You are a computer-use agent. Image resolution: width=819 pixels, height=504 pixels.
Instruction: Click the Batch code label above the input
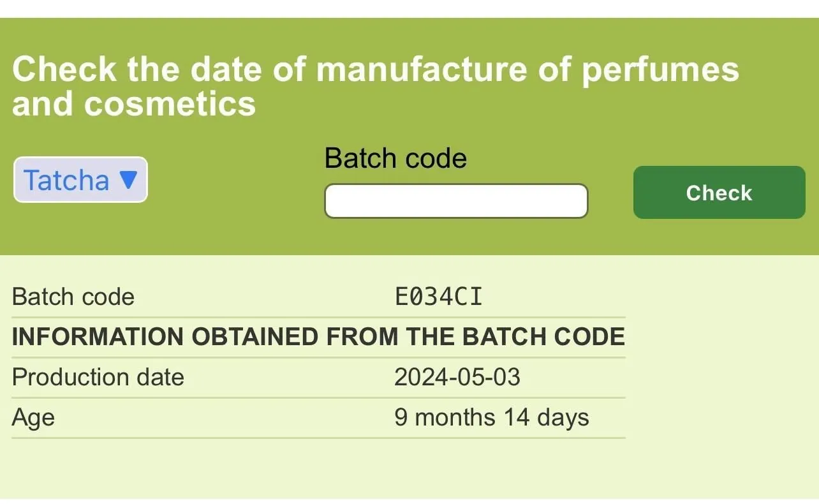point(395,158)
